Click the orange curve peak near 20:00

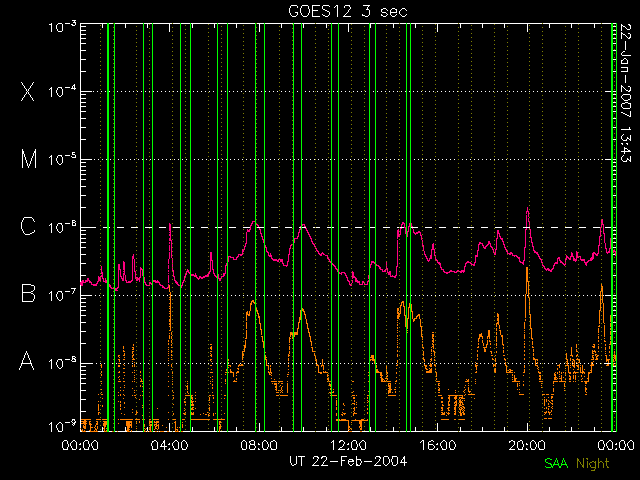point(527,268)
